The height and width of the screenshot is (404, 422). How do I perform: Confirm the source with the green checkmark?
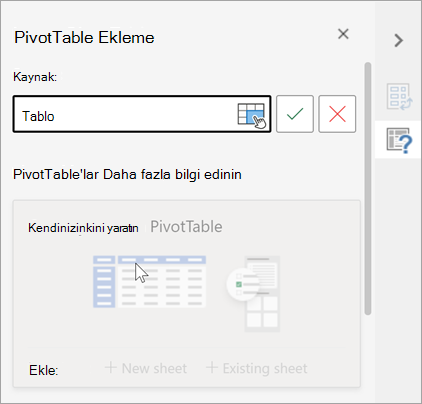pyautogui.click(x=295, y=114)
